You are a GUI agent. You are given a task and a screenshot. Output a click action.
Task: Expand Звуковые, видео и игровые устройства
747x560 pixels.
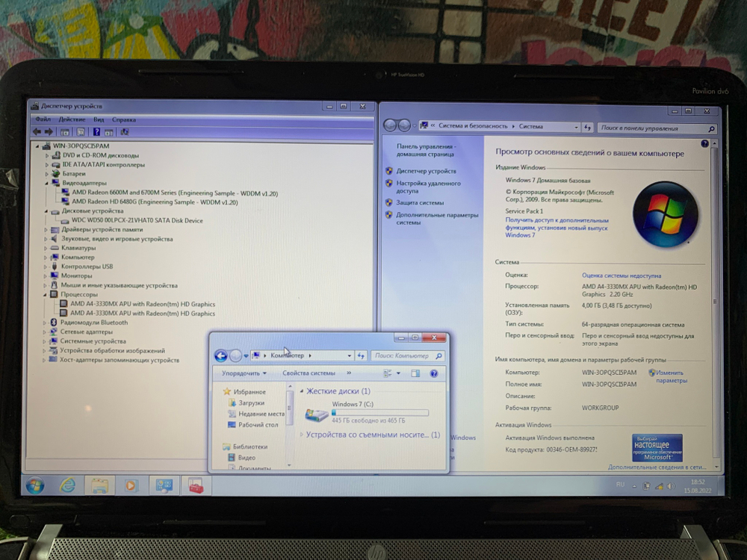tap(46, 239)
